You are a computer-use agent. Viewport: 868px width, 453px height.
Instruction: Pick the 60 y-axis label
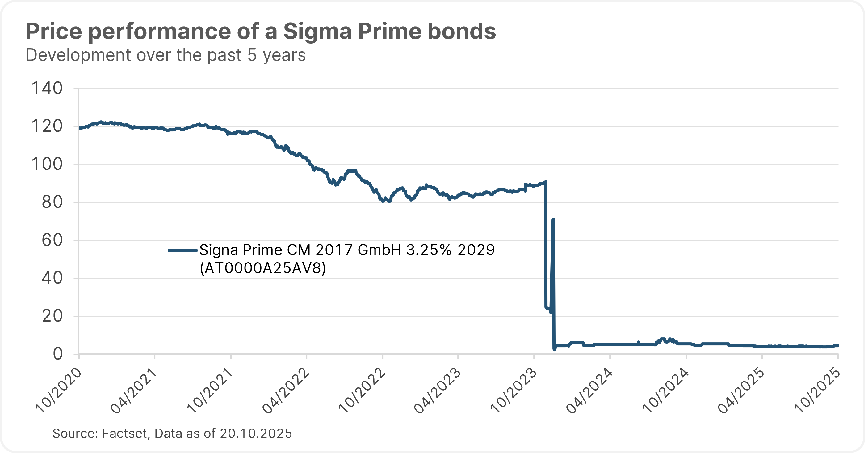52,240
